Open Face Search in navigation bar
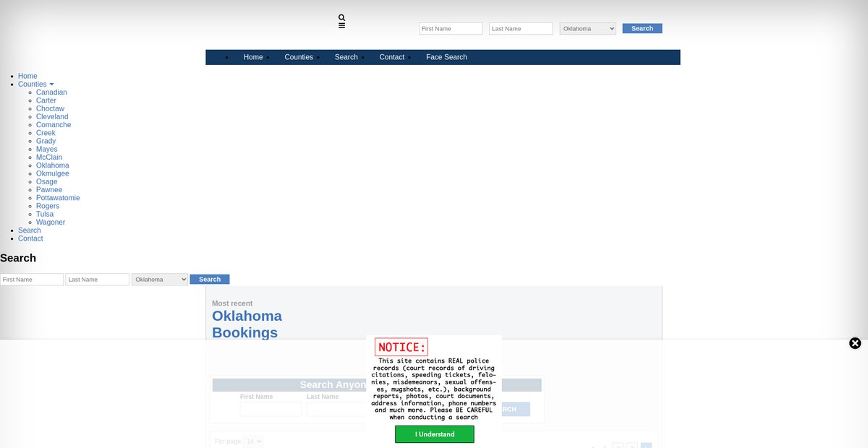The image size is (868, 448). click(446, 57)
